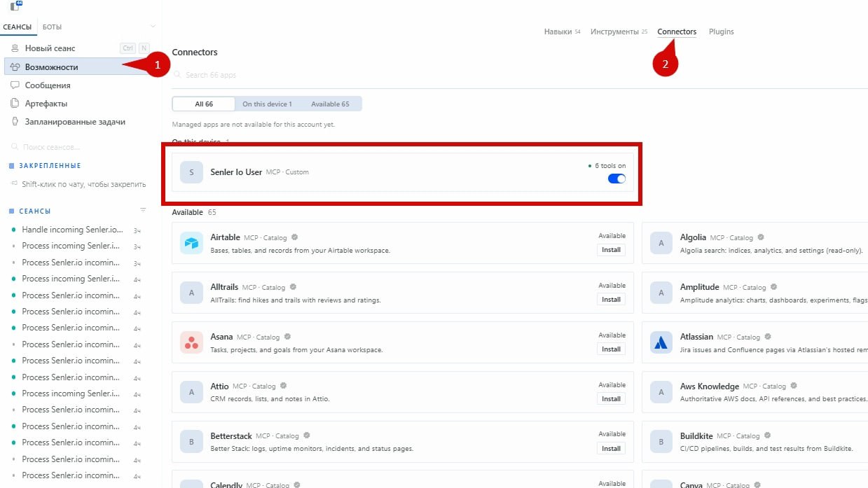The image size is (868, 488).
Task: Click the Alltrails letter A avatar
Action: [191, 293]
